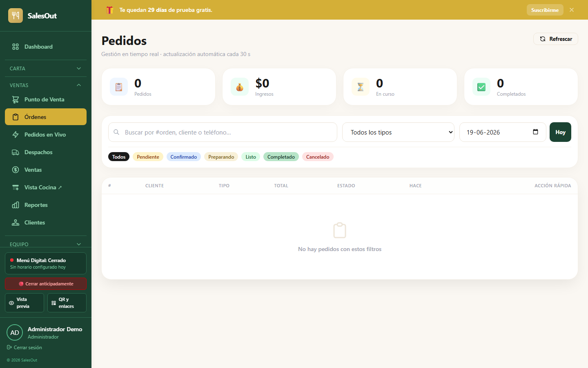Screen dimensions: 588x368
Task: Filter by Cancelado status
Action: click(318, 157)
